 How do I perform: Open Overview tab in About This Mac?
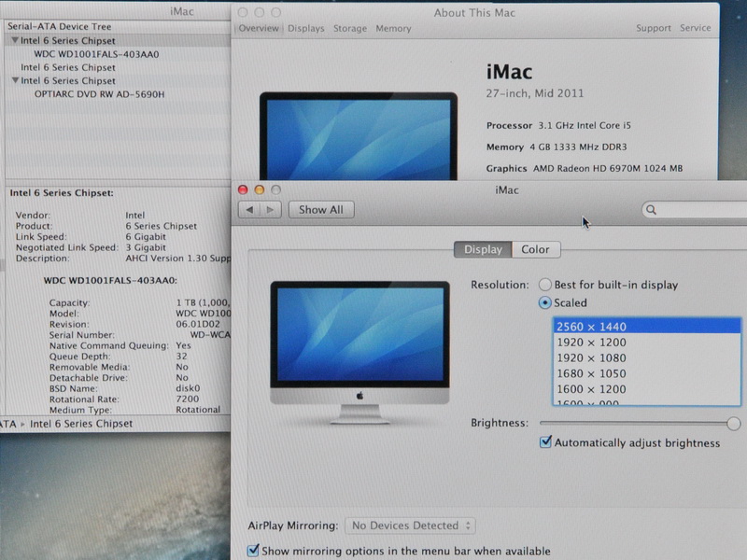(259, 28)
